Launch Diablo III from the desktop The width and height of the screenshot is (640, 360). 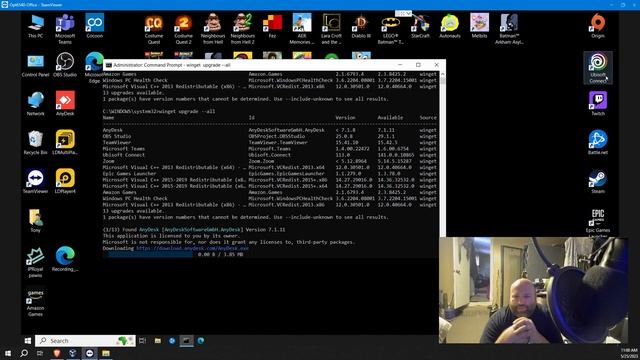coord(361,26)
